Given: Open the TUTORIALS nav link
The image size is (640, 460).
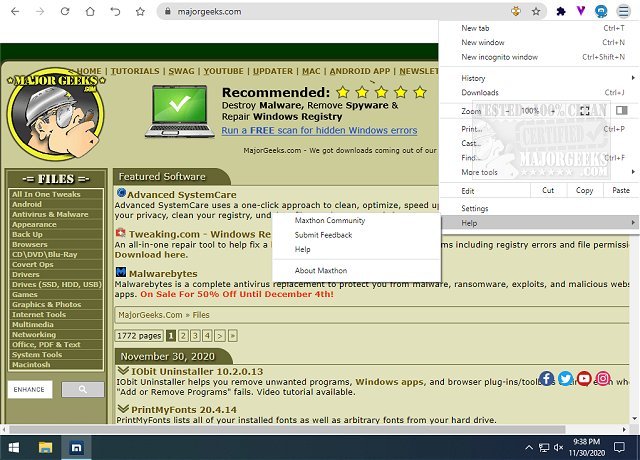Looking at the screenshot, I should [135, 71].
